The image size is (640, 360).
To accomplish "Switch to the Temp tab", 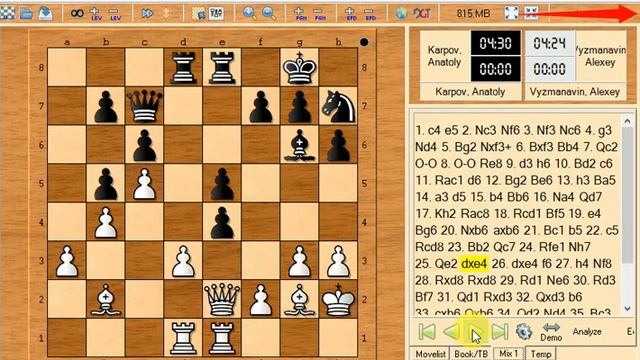I will [541, 354].
